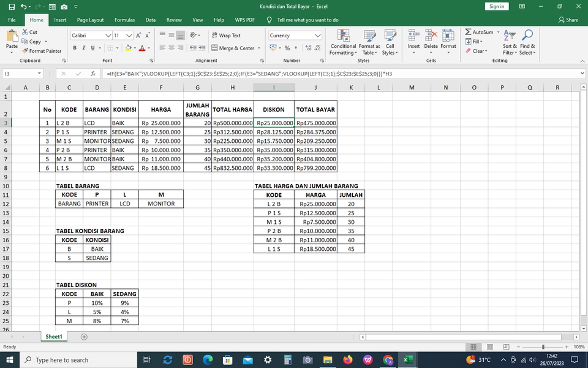Click the Tell me what you want to do box

click(307, 20)
